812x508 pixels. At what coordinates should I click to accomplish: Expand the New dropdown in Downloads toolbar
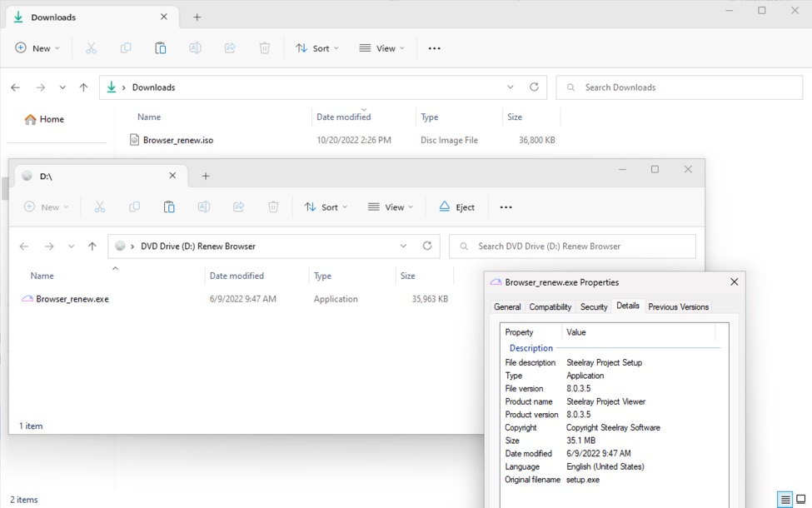pos(37,48)
